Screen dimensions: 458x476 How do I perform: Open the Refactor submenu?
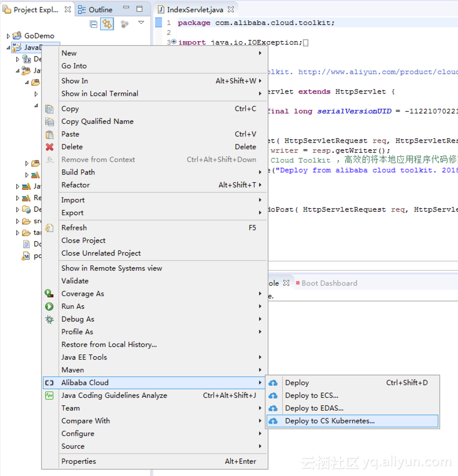pos(163,185)
